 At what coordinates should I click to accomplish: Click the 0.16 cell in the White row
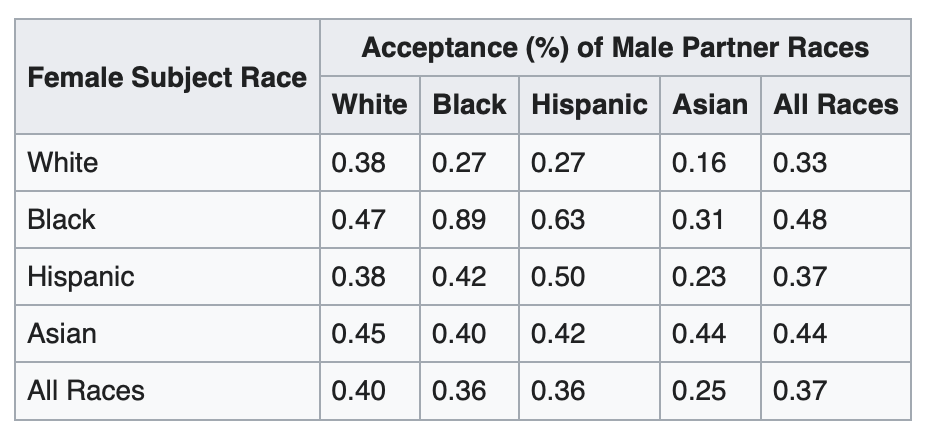[x=699, y=162]
